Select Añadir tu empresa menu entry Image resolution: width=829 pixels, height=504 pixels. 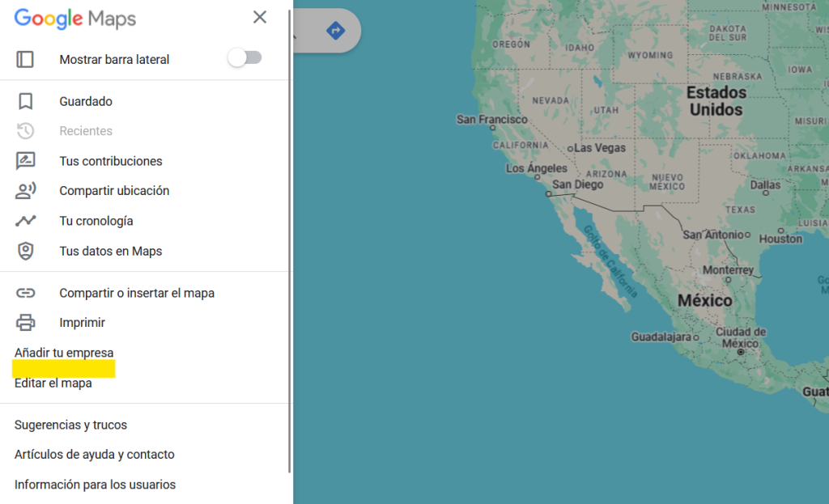(64, 353)
